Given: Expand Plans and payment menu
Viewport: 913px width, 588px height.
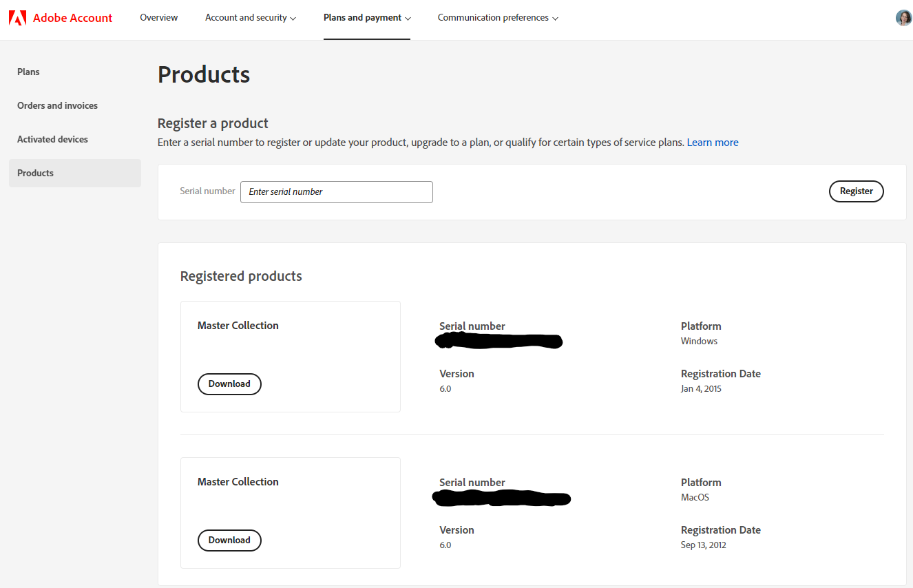Looking at the screenshot, I should pos(367,18).
